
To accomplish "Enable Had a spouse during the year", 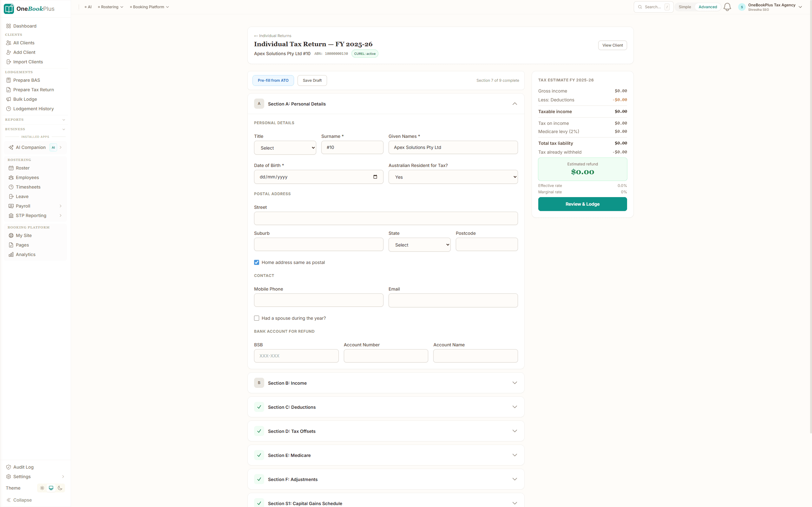I will [x=257, y=318].
